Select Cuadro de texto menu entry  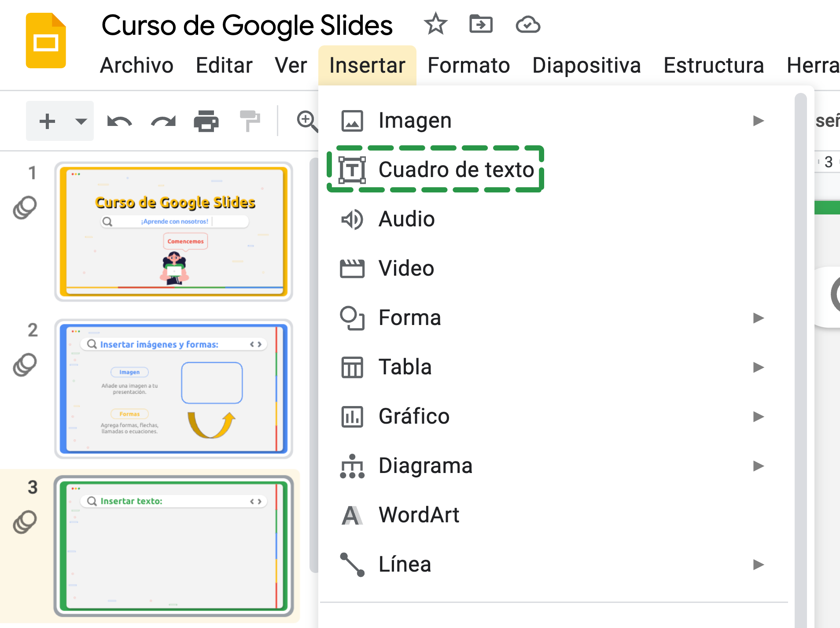(x=556, y=170)
